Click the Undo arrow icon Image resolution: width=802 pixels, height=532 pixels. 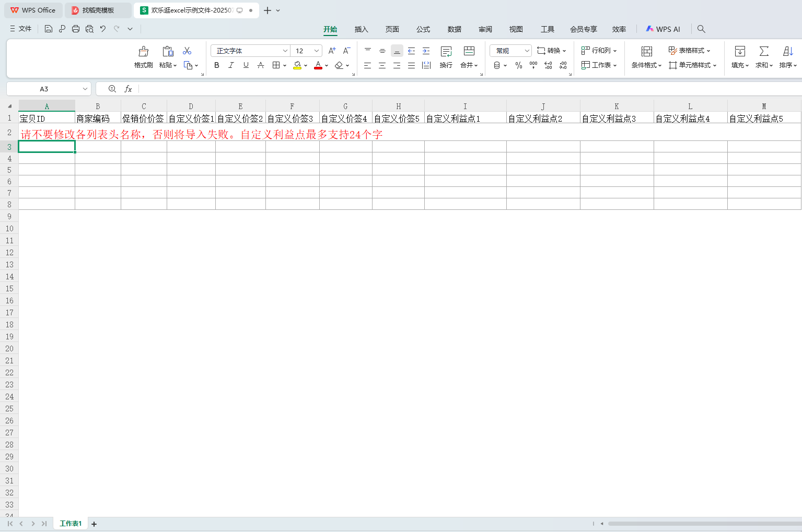103,29
